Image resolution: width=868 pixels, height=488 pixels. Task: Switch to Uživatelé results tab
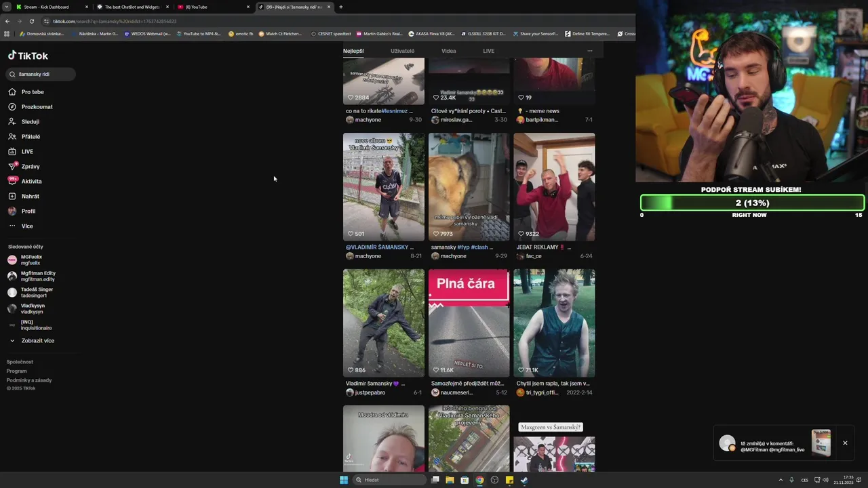[x=402, y=51]
